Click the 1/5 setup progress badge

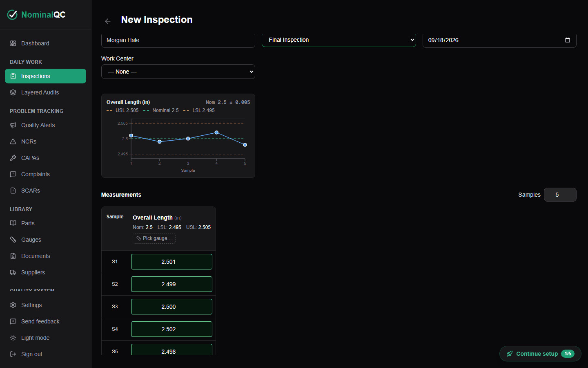coord(568,354)
